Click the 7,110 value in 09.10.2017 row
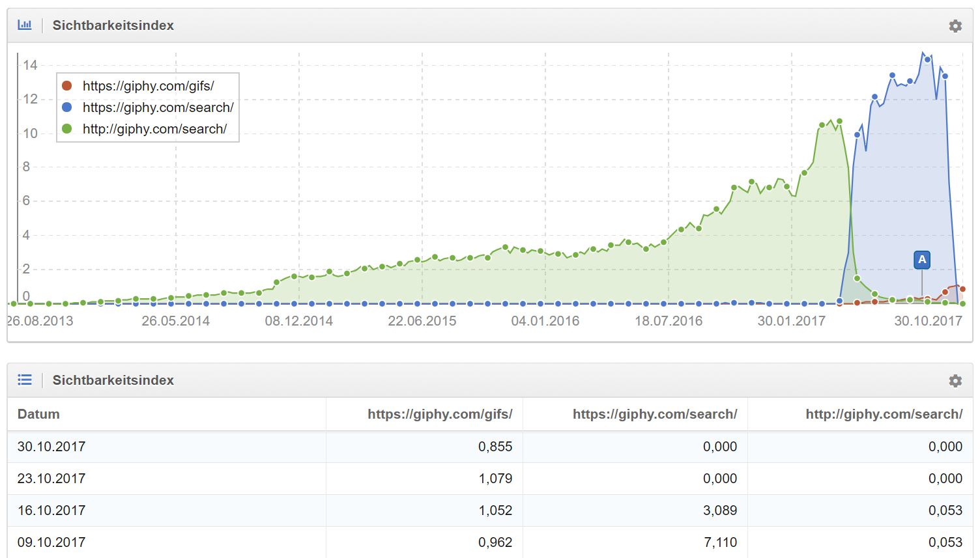Viewport: 980px width, 558px height. [x=719, y=542]
